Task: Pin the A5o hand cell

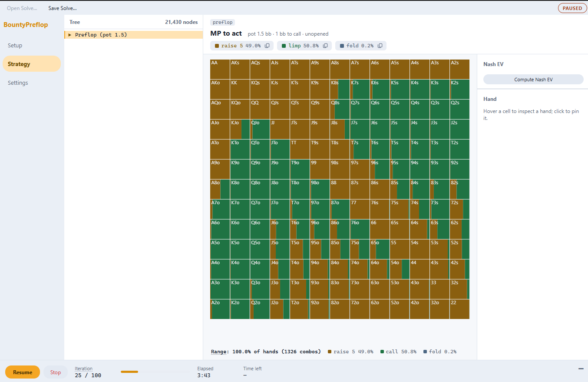Action: coord(220,249)
